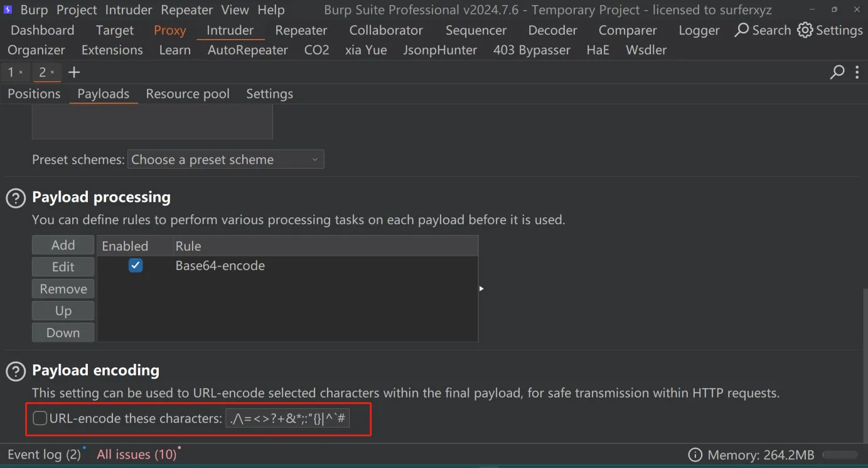Open the Burp menu
The height and width of the screenshot is (468, 868).
pos(34,10)
